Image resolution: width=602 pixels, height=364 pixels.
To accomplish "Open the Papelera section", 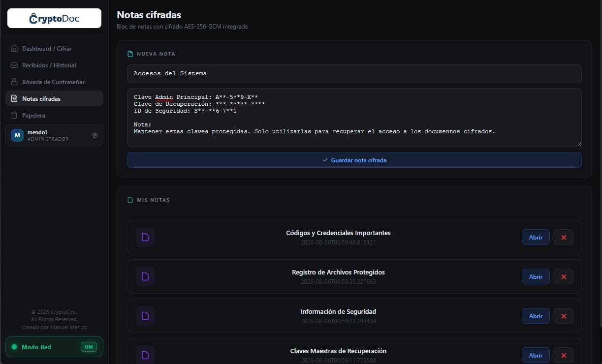I will pyautogui.click(x=54, y=116).
